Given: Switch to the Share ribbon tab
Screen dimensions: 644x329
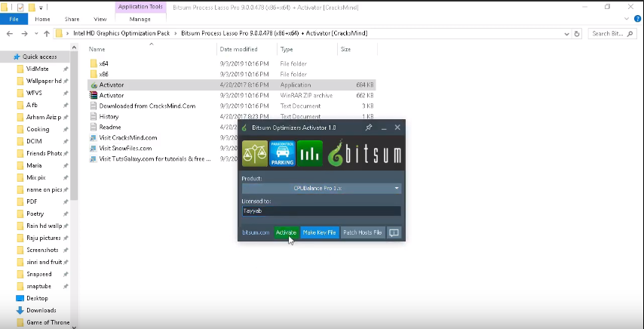Looking at the screenshot, I should (x=72, y=19).
